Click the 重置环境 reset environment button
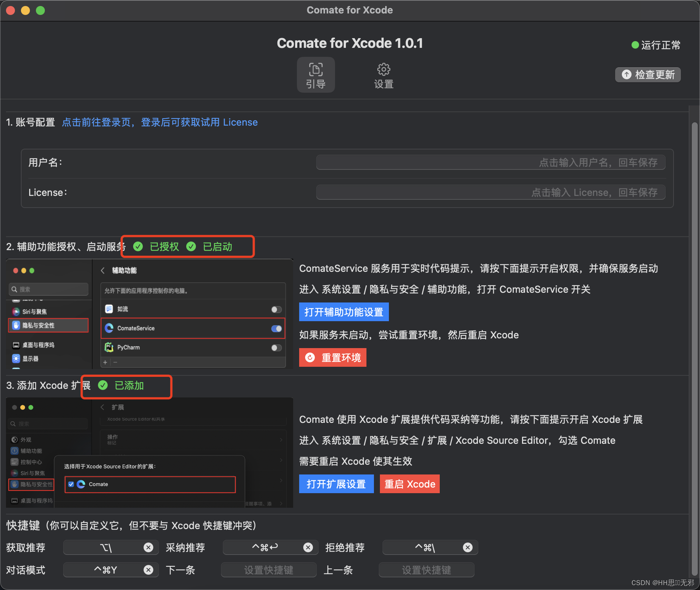This screenshot has height=590, width=700. [332, 357]
